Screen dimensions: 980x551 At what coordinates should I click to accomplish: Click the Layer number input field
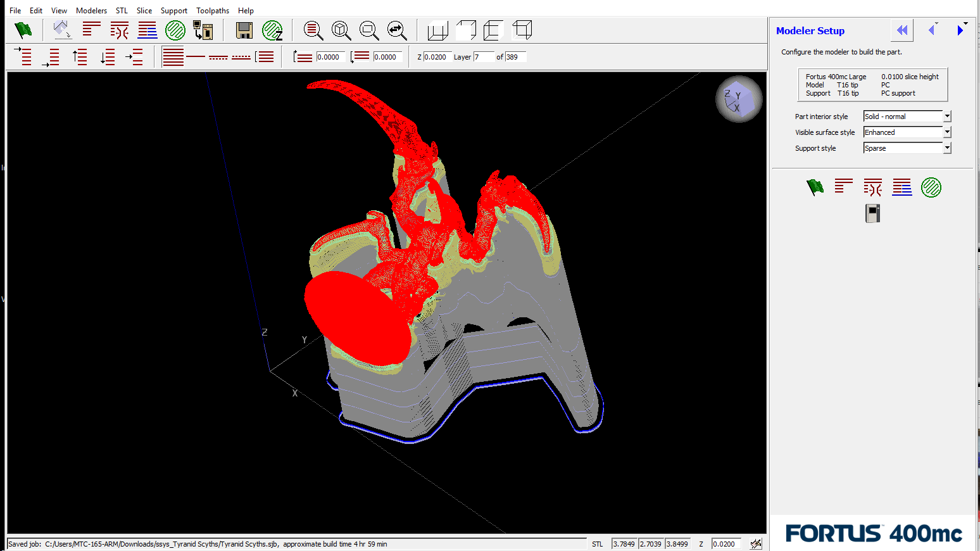pos(483,57)
